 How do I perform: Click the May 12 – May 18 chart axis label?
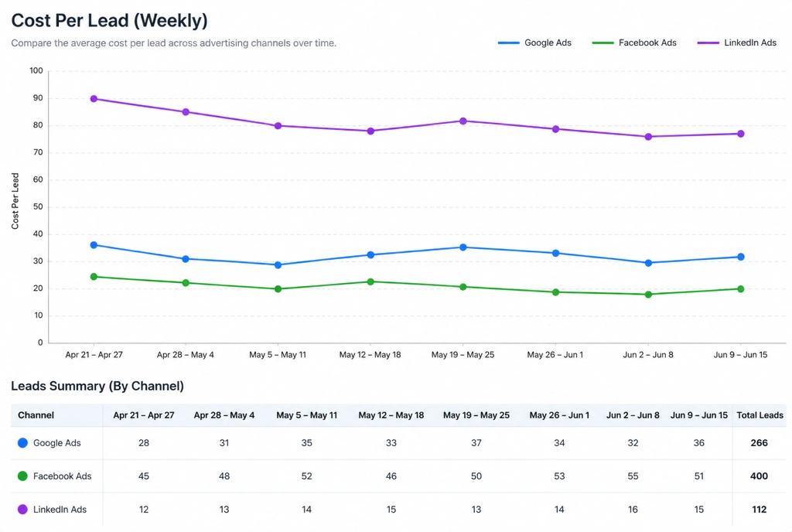[370, 355]
